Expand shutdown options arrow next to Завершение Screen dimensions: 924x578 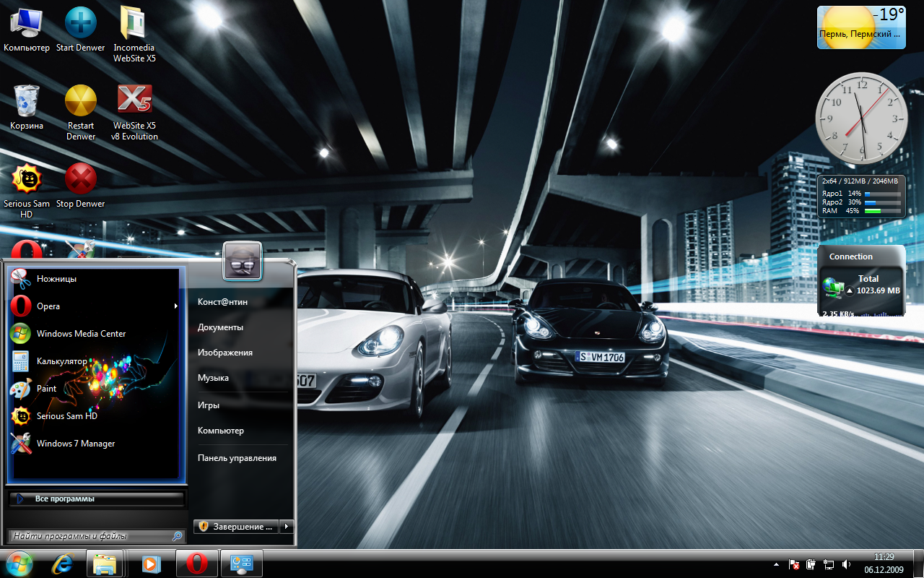287,527
